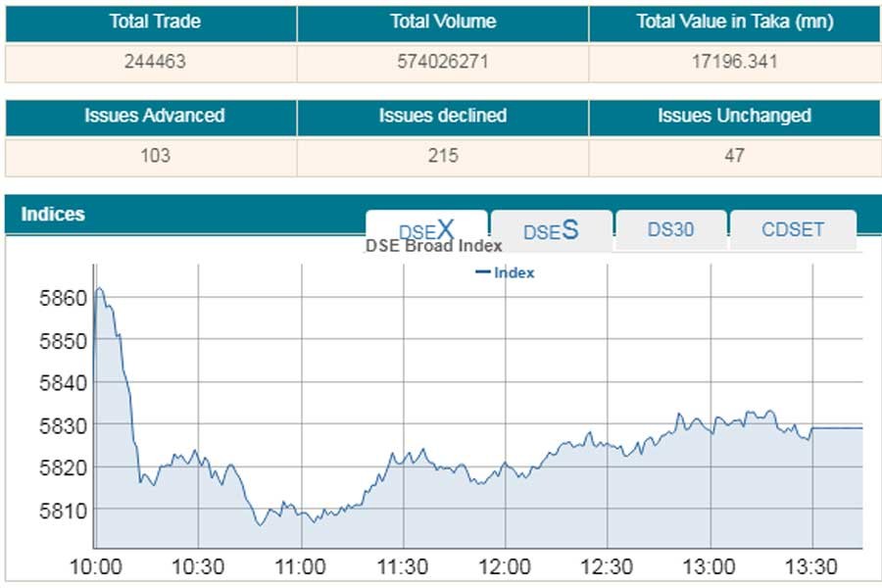
Task: Click the total value figure 17196.341
Action: pyautogui.click(x=734, y=62)
